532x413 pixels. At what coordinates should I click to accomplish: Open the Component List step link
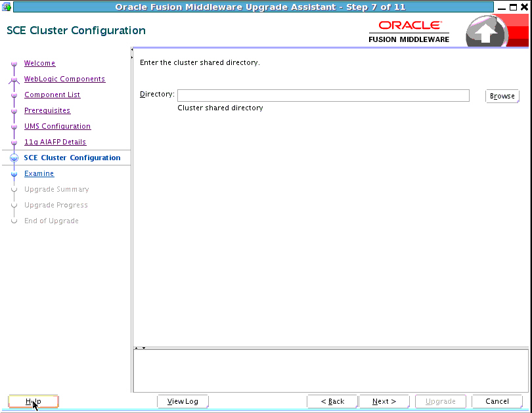pos(53,95)
